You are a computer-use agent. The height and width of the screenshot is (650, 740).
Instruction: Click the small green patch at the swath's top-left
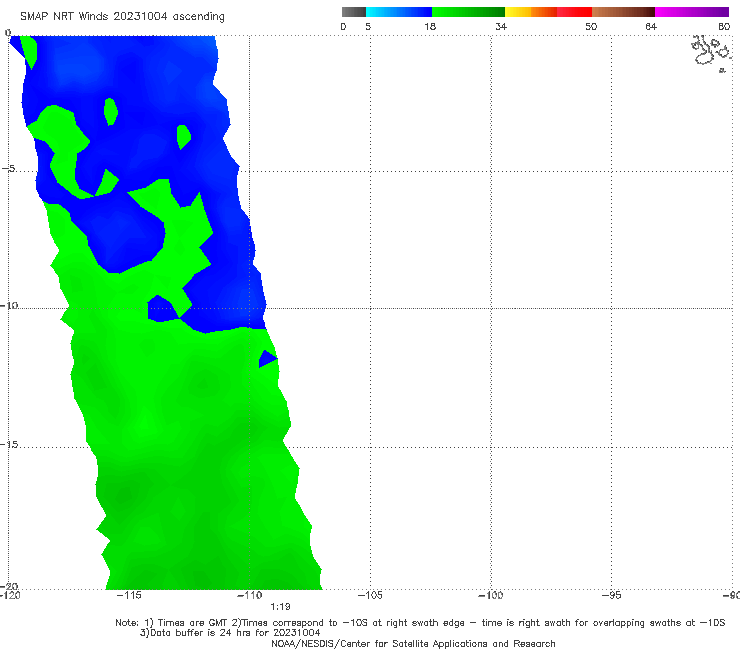tap(29, 51)
